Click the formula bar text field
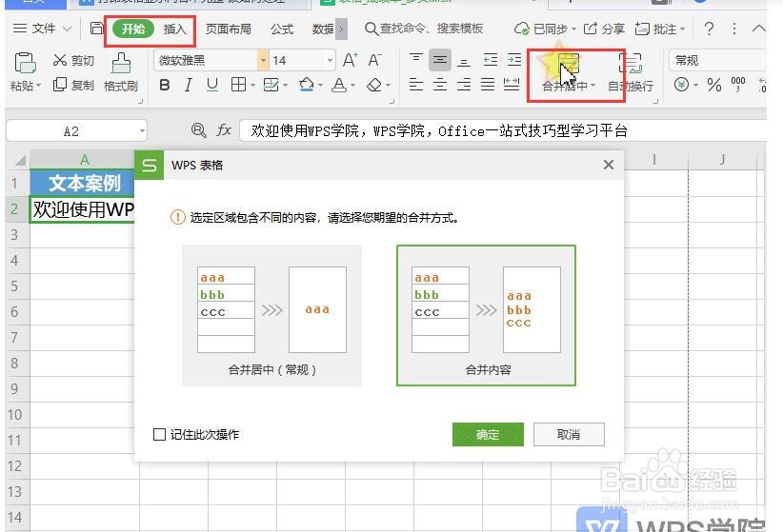 pos(503,130)
